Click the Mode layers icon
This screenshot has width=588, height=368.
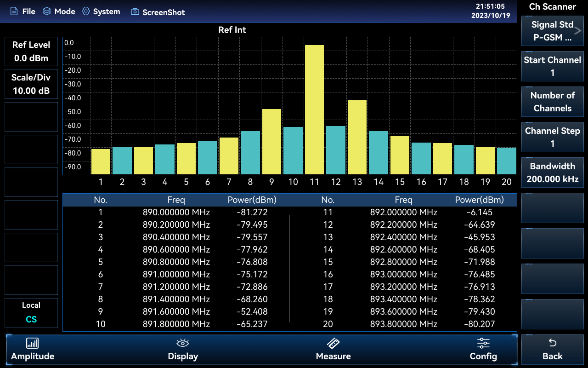coord(47,11)
